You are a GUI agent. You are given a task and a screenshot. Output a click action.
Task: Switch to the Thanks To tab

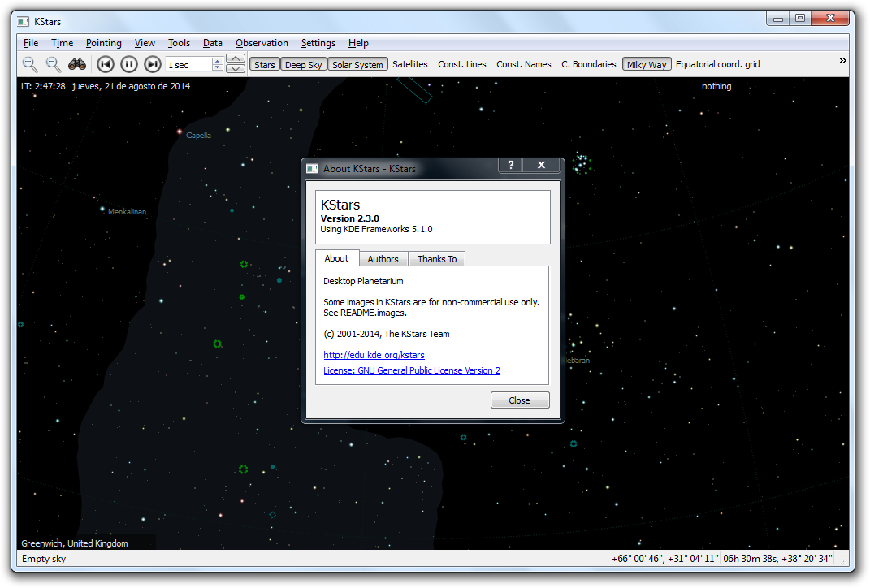(x=437, y=259)
